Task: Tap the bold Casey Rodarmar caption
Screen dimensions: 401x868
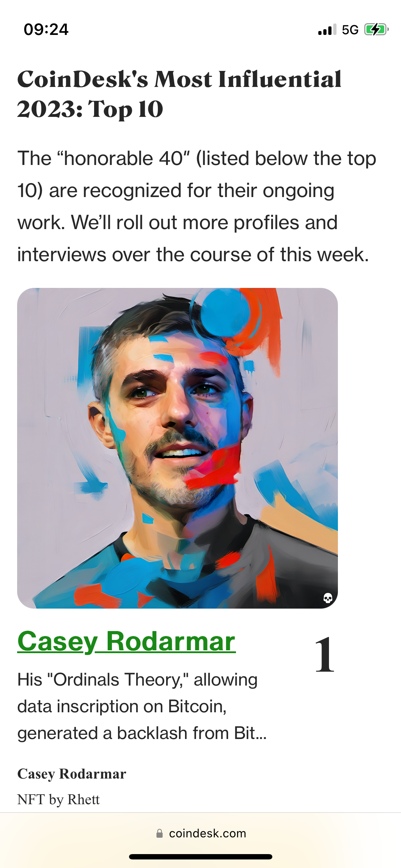Action: (72, 774)
